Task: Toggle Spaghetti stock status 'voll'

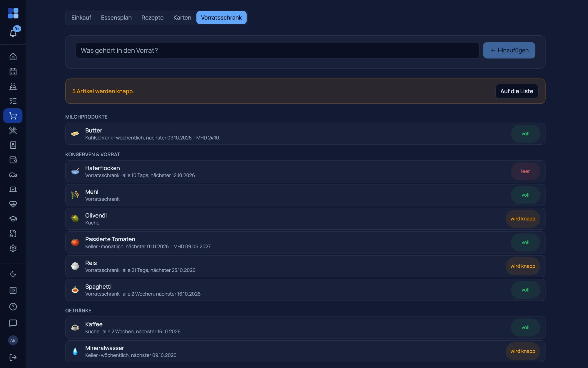Action: pyautogui.click(x=525, y=290)
